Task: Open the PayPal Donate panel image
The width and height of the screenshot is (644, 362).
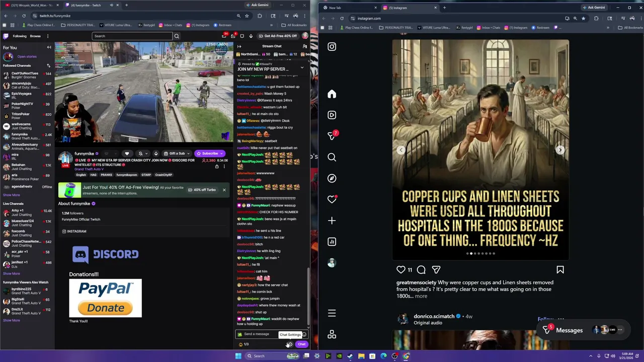Action: 105,298
